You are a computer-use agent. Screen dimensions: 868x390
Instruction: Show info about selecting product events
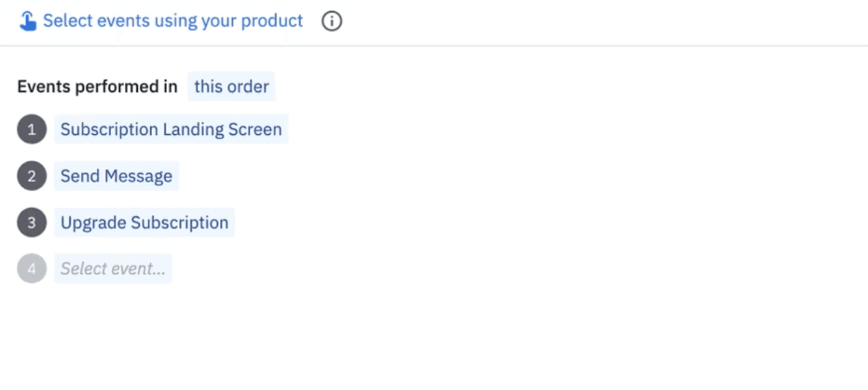tap(332, 21)
